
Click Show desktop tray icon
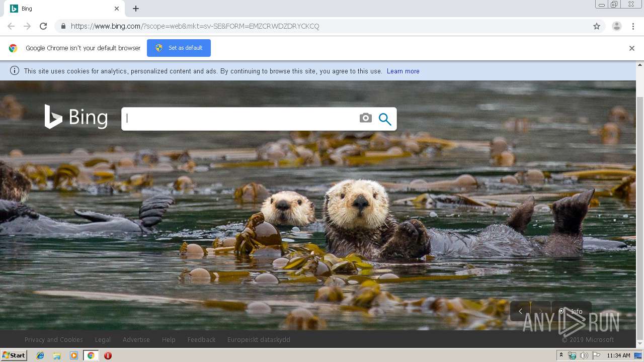click(638, 355)
